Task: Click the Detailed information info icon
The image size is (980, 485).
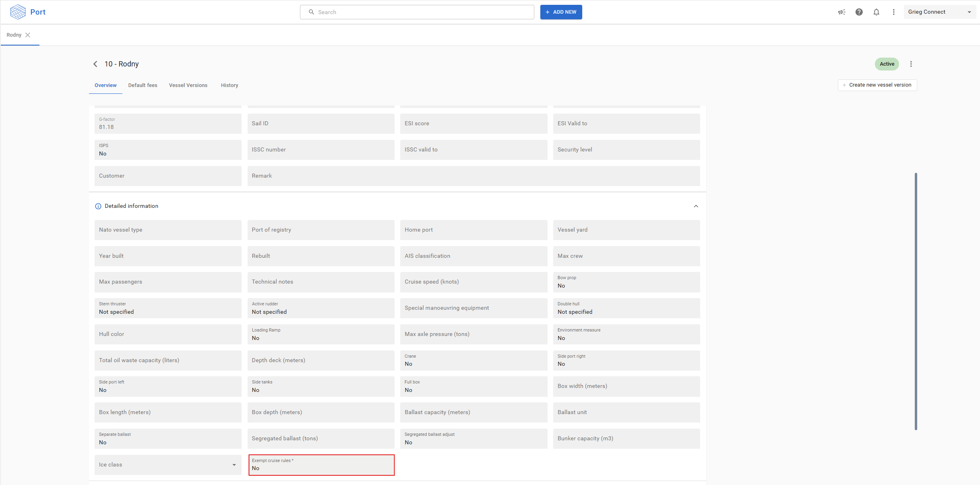Action: pos(98,206)
